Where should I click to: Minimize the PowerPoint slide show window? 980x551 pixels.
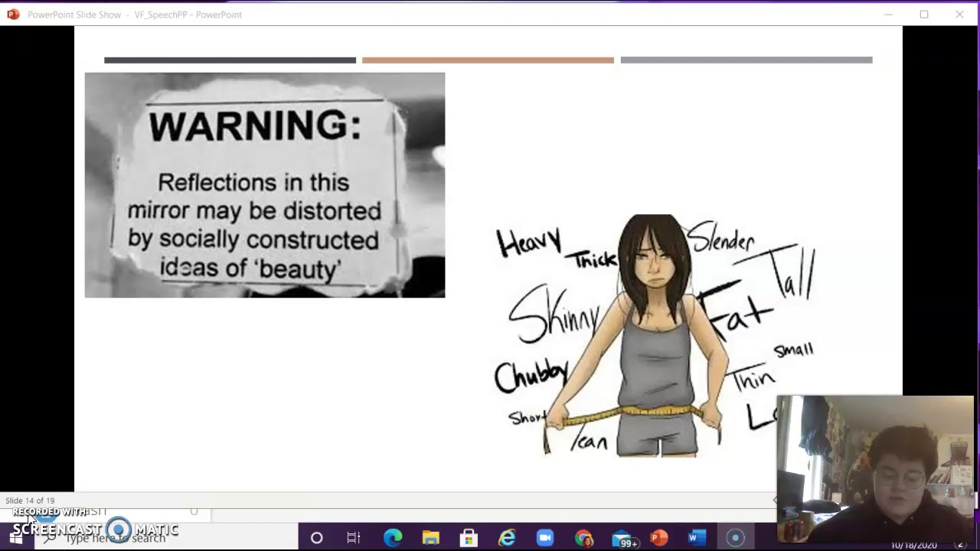888,14
